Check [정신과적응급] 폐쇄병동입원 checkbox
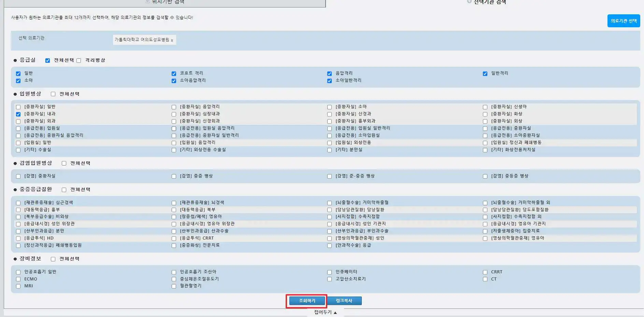644x317 pixels. [x=18, y=245]
